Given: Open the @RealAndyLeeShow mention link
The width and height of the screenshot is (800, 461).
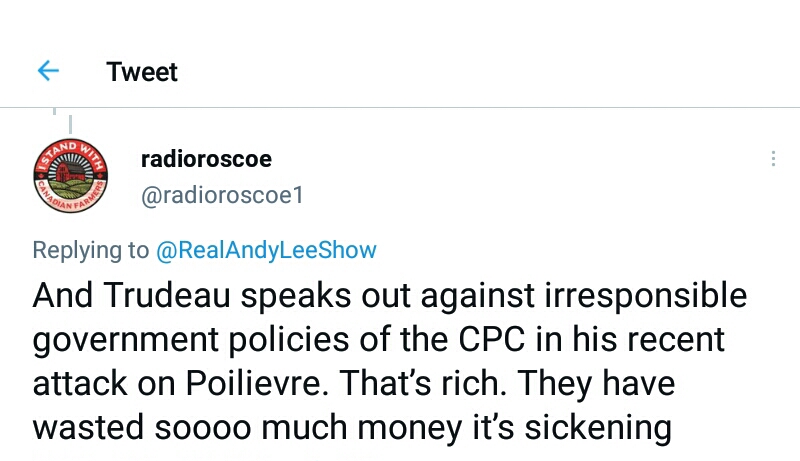Looking at the screenshot, I should pos(266,250).
